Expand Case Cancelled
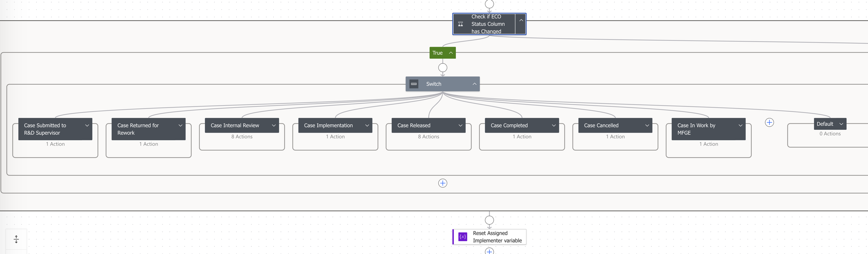Screen dimensions: 868x254 pos(647,126)
